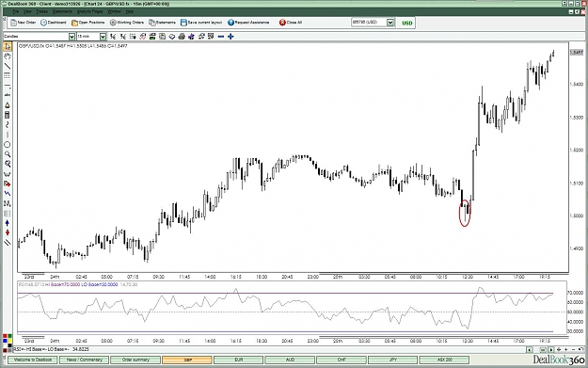The height and width of the screenshot is (368, 588).
Task: Save current layout
Action: click(x=201, y=23)
